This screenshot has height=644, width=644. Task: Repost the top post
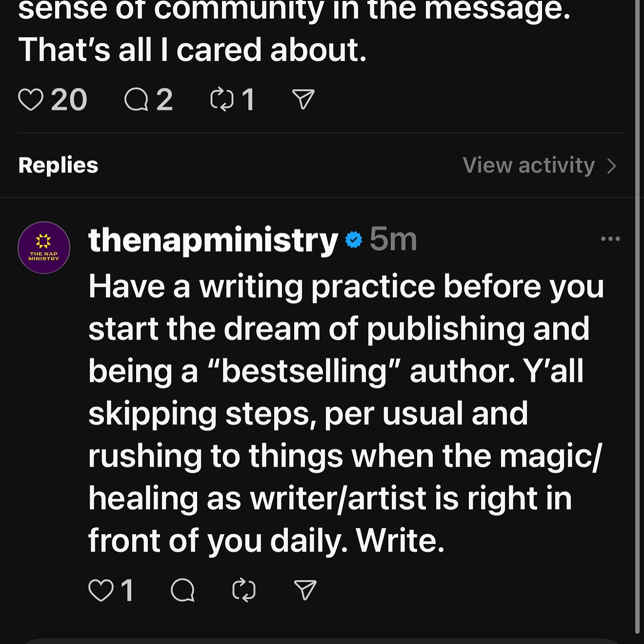click(222, 100)
